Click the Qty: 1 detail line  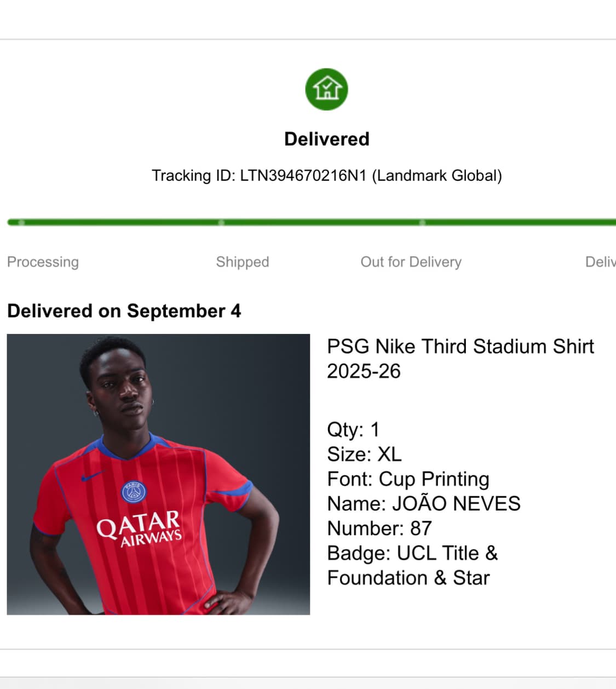(x=353, y=429)
